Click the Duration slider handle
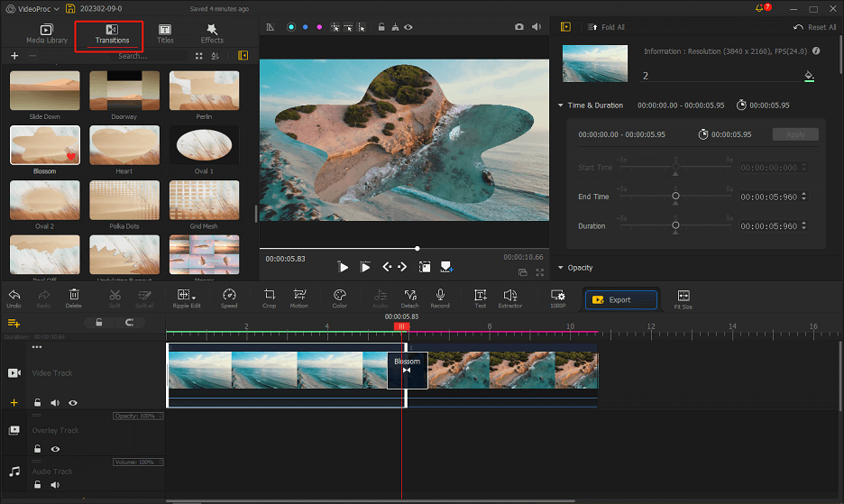844x504 pixels. (675, 225)
